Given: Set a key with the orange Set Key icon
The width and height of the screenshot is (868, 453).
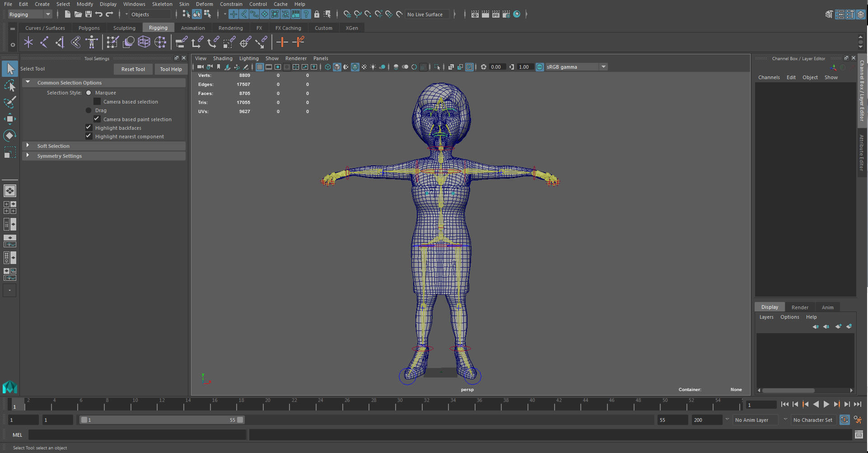Looking at the screenshot, I should [x=282, y=42].
